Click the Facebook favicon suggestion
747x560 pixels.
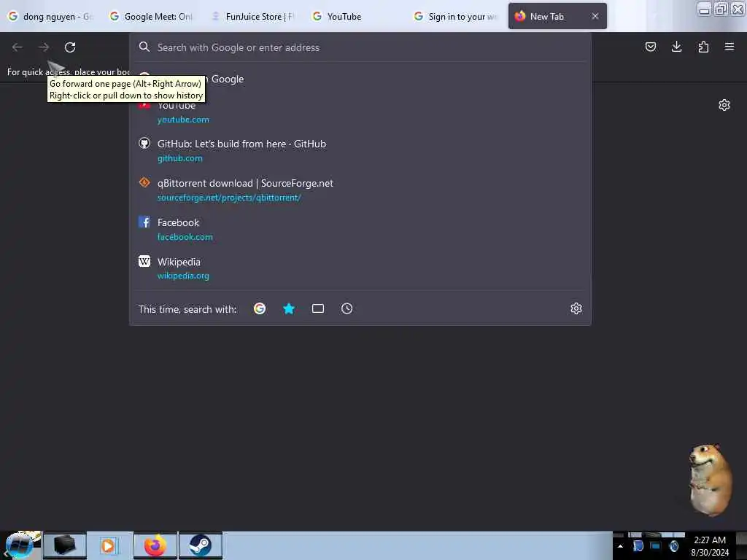[x=144, y=222]
